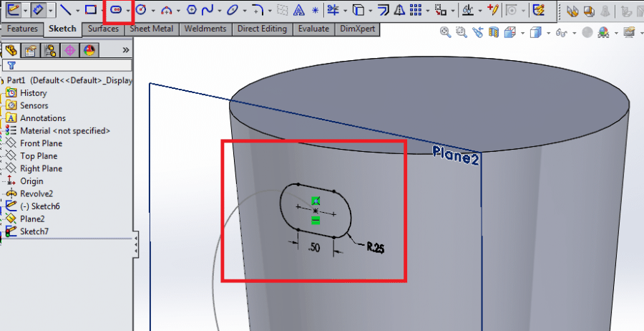Switch to the Evaluate tab

tap(313, 29)
